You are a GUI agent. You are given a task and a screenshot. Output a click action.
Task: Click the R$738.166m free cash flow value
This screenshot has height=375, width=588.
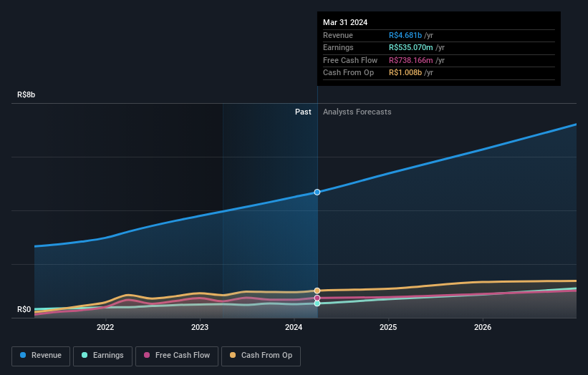point(411,60)
